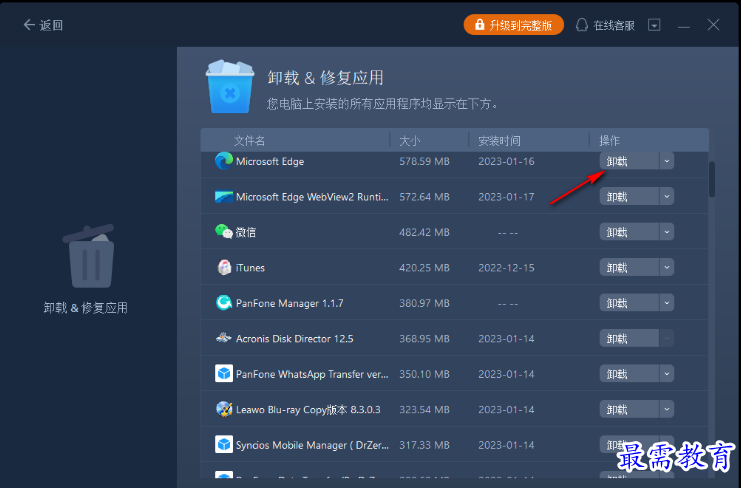Screen dimensions: 741x488
Task: Select the Acronis Disk Director 12.5 name
Action: [294, 338]
